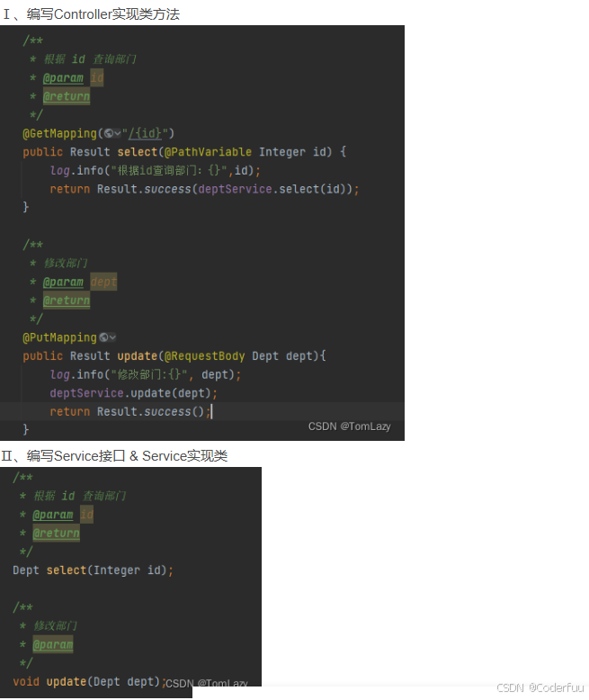Viewport: 589px width, 700px height.
Task: Click the "deptService.update(dept);" statement
Action: (133, 393)
